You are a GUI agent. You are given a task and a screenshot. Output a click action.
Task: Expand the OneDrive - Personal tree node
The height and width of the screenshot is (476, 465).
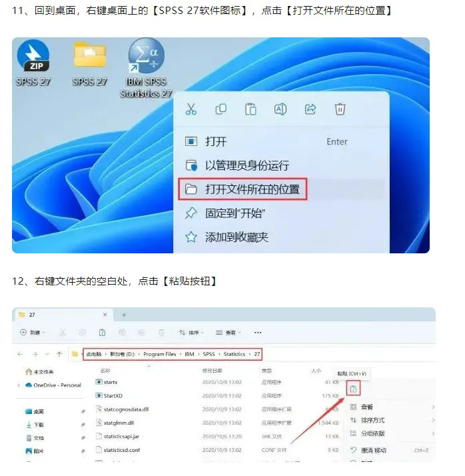tap(19, 385)
